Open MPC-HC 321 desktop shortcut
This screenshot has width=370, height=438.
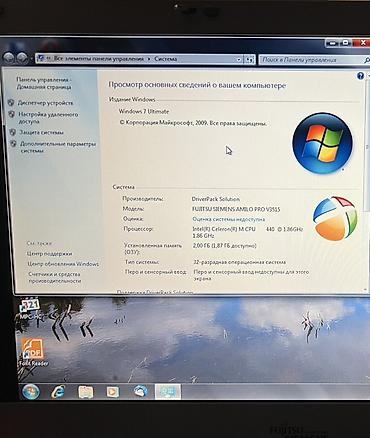coord(30,309)
